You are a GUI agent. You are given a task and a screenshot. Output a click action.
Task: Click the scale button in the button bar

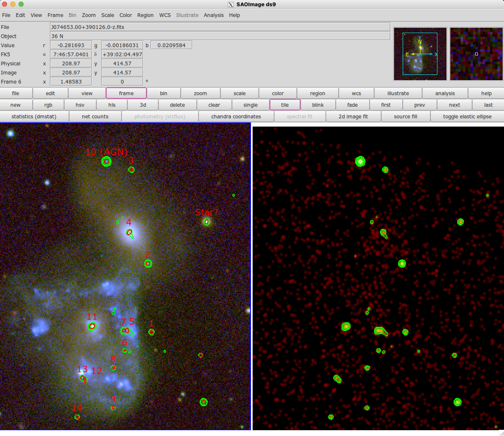240,93
